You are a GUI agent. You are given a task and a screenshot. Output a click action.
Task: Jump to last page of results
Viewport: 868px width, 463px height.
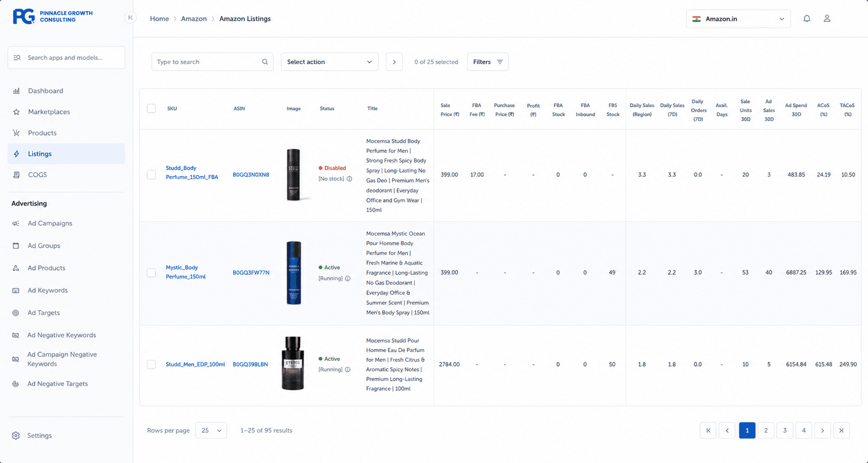(x=841, y=431)
